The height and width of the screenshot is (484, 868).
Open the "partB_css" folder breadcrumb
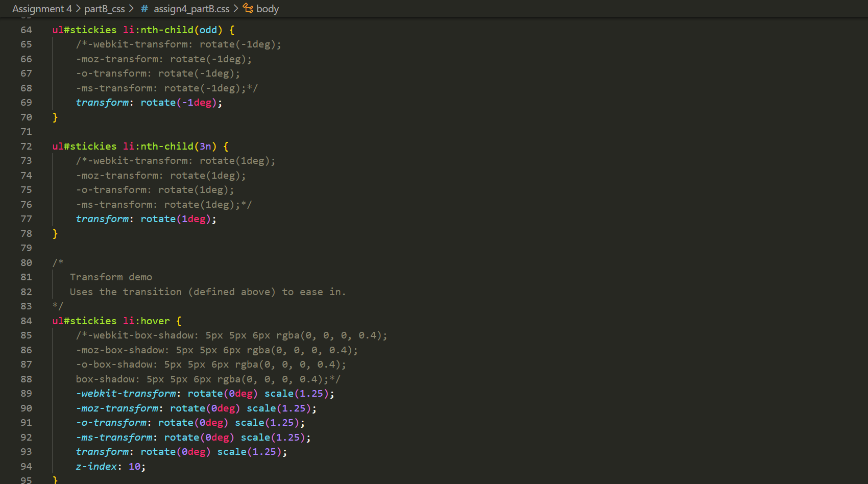(104, 9)
